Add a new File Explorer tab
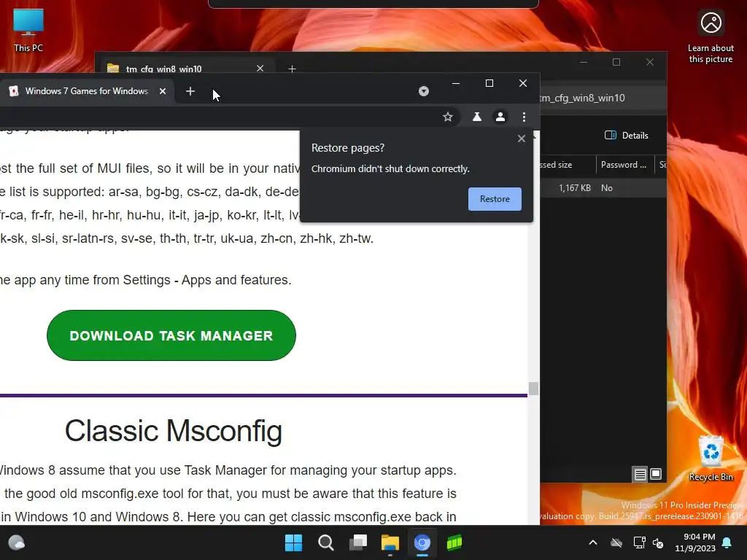 click(292, 69)
